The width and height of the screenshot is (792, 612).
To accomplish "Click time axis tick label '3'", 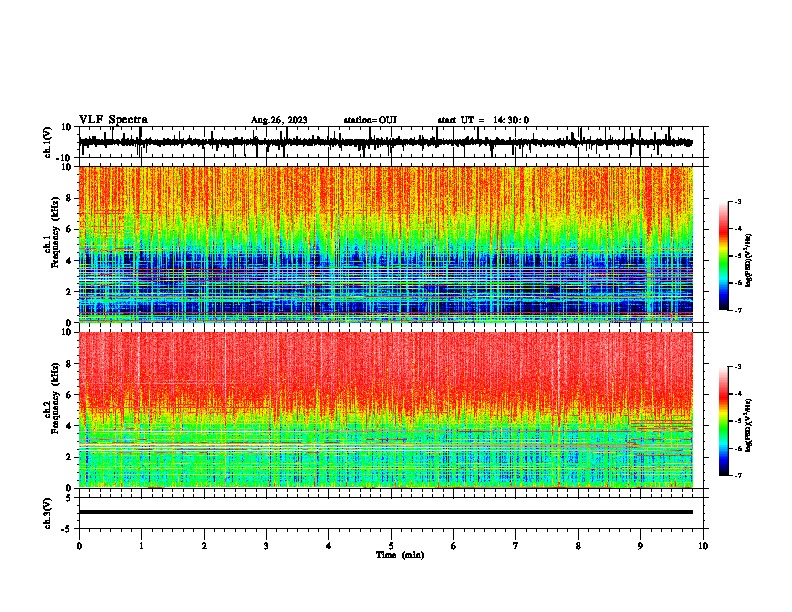I will click(x=266, y=546).
